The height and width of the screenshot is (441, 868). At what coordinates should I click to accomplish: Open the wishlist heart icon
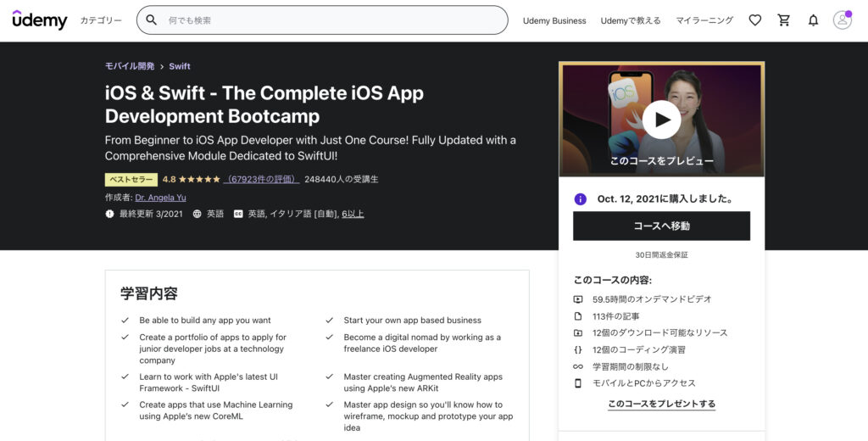pyautogui.click(x=755, y=20)
